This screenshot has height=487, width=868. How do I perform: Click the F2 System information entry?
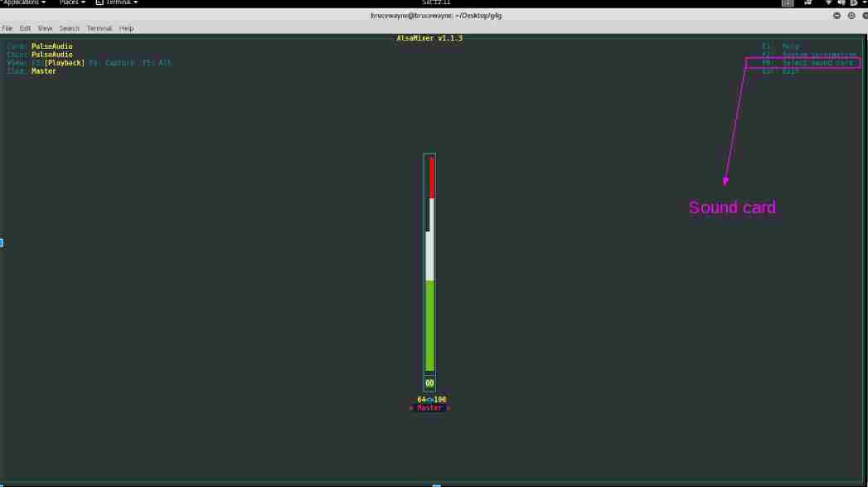click(809, 55)
